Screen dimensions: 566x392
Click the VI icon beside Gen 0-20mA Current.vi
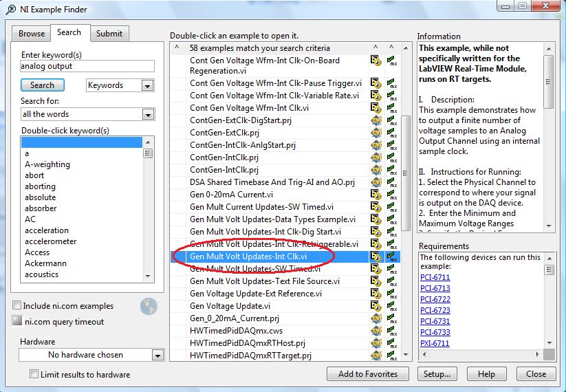click(x=375, y=195)
